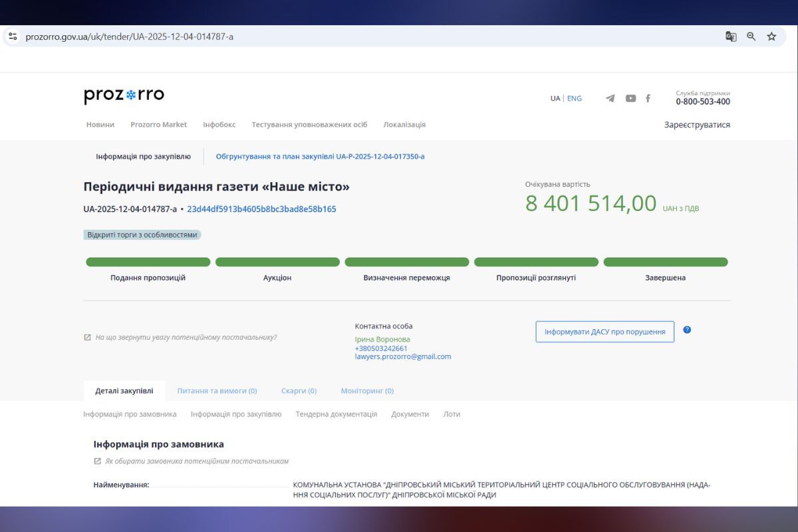Screen dimensions: 798x532
Task: Bookmark this page with the star icon
Action: (771, 37)
